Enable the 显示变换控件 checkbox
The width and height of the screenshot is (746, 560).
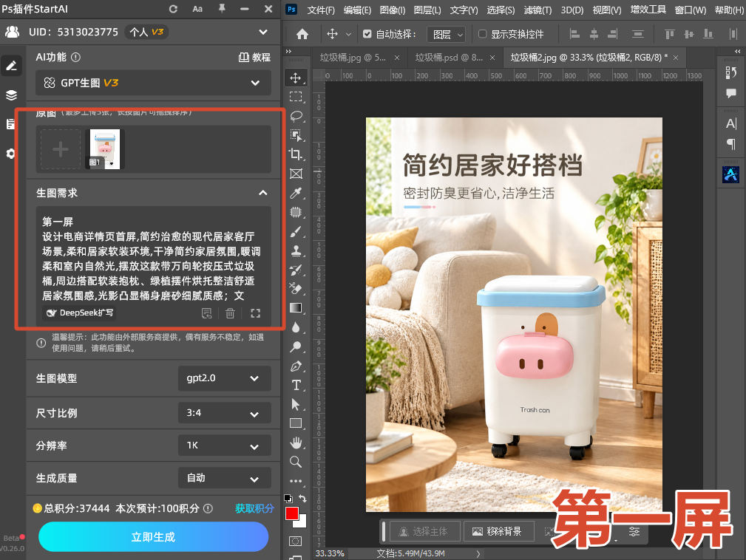tap(483, 34)
